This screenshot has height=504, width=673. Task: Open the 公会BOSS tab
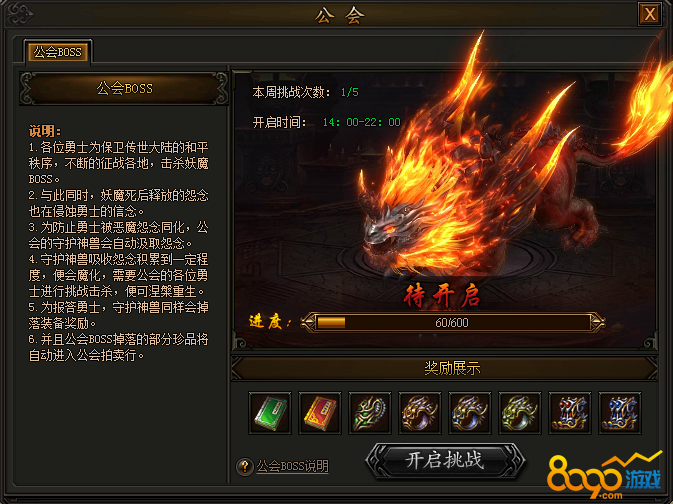(58, 52)
